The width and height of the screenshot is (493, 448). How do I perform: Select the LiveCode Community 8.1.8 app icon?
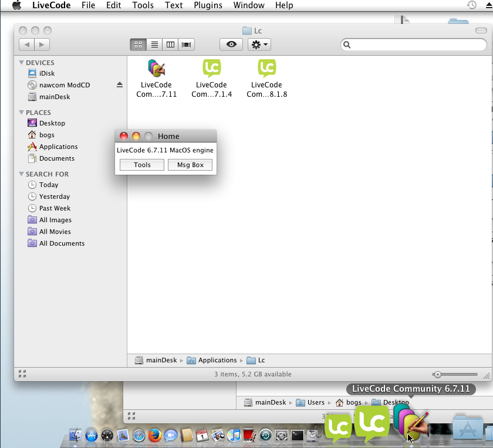266,69
